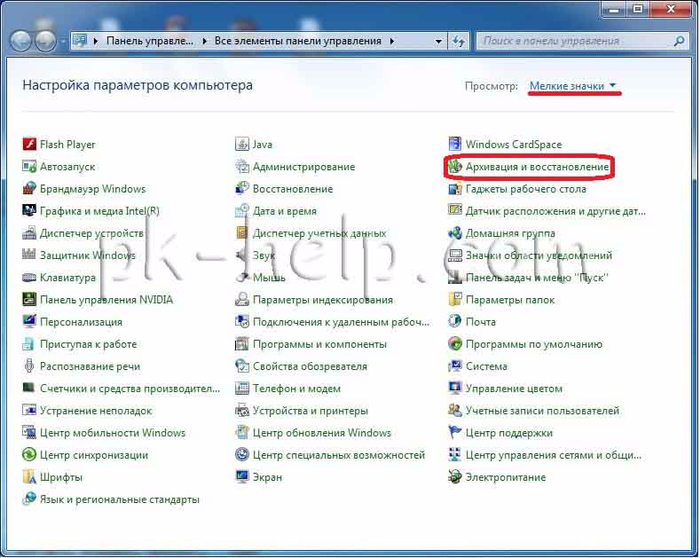Go to Учетные записи пользователей
The image size is (700, 558).
point(542,411)
